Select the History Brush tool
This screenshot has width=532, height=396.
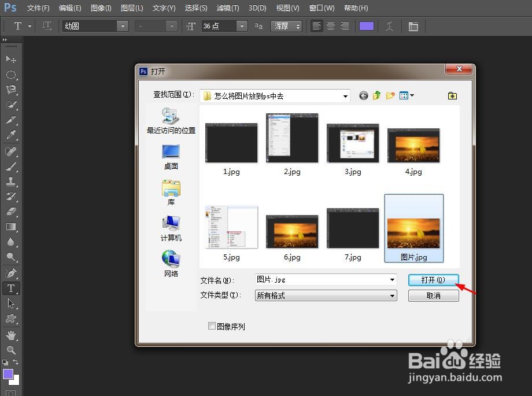[11, 197]
